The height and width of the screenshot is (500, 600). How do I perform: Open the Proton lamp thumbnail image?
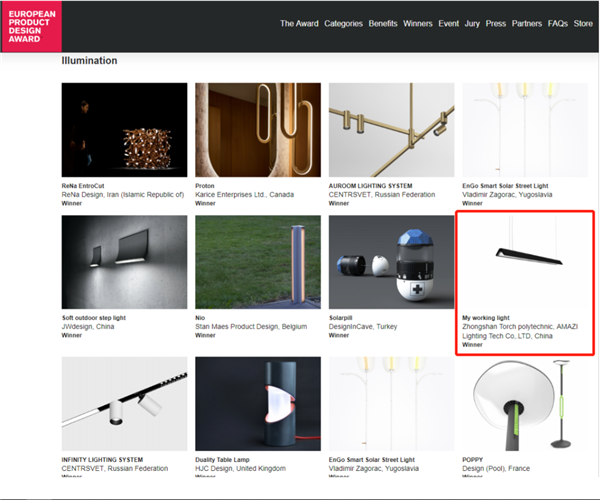[x=258, y=130]
